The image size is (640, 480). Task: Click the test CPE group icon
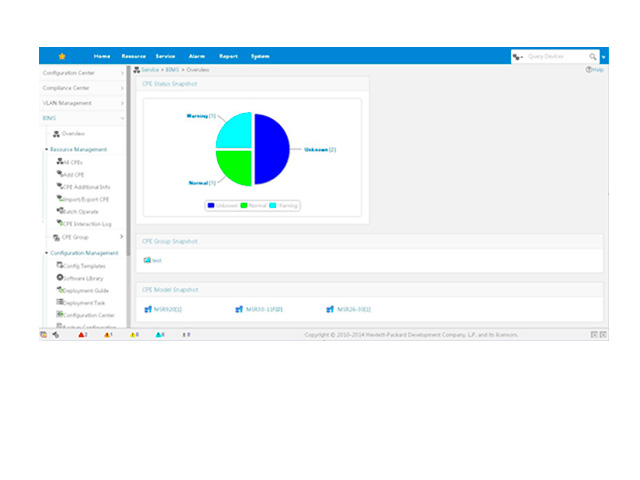pos(147,260)
